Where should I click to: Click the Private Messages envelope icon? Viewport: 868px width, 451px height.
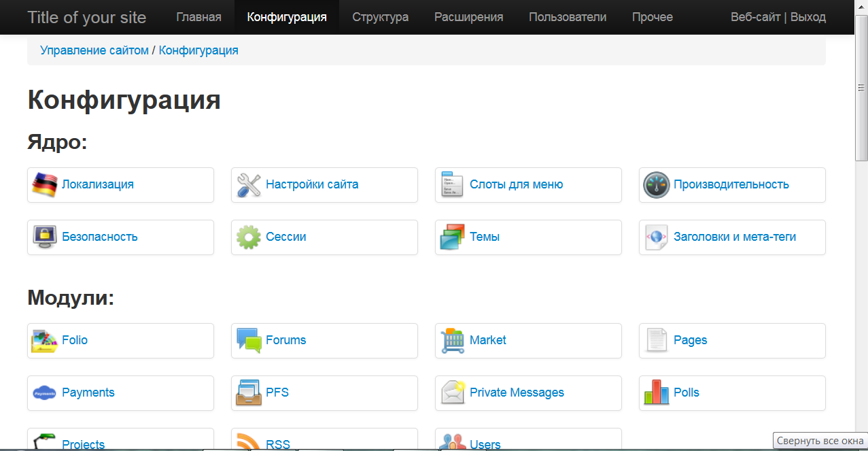453,393
